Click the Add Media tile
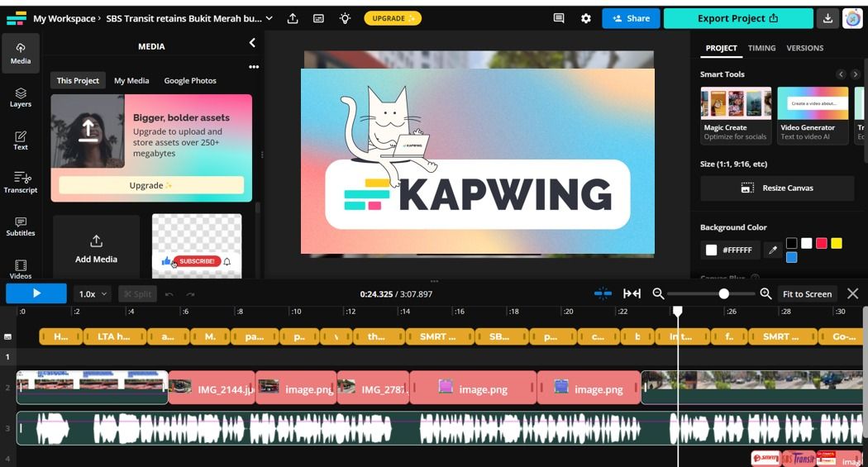 97,247
